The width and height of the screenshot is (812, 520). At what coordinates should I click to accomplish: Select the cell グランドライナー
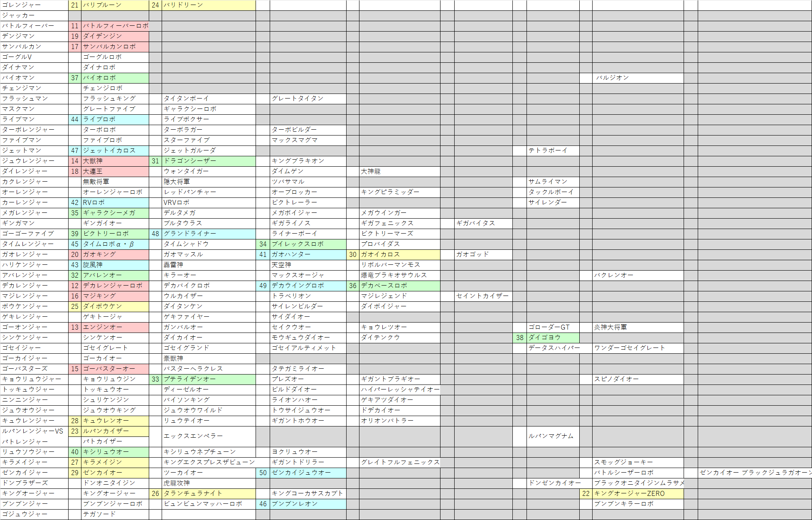pos(209,234)
